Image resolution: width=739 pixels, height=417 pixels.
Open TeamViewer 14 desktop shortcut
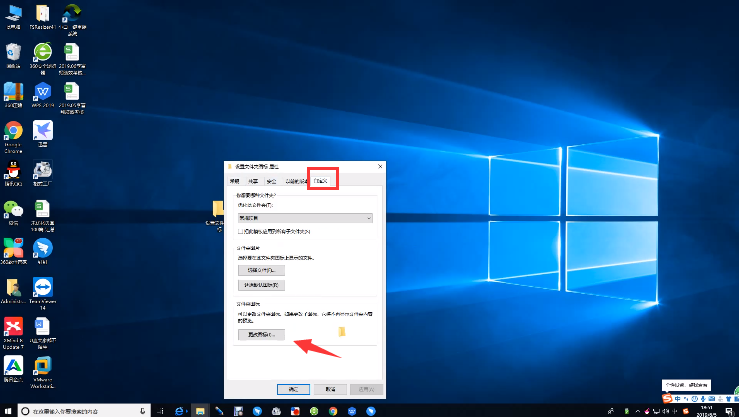tap(43, 290)
